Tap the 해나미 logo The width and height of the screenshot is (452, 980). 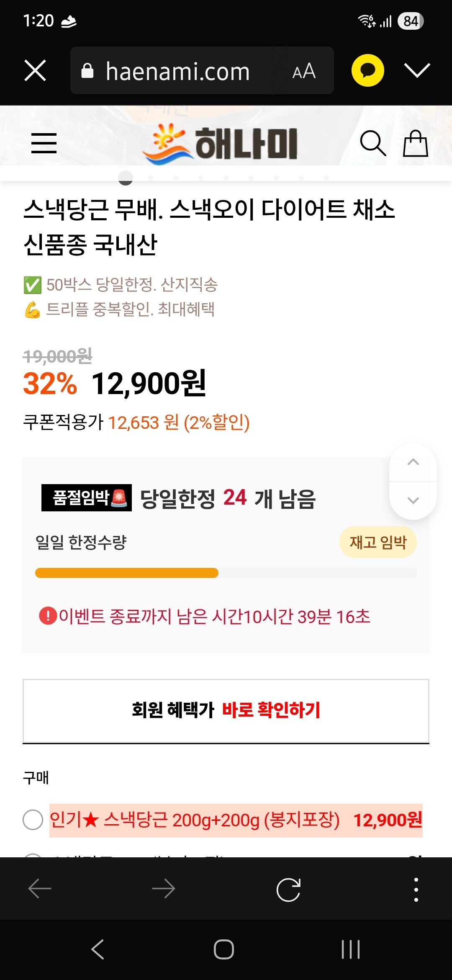(221, 143)
